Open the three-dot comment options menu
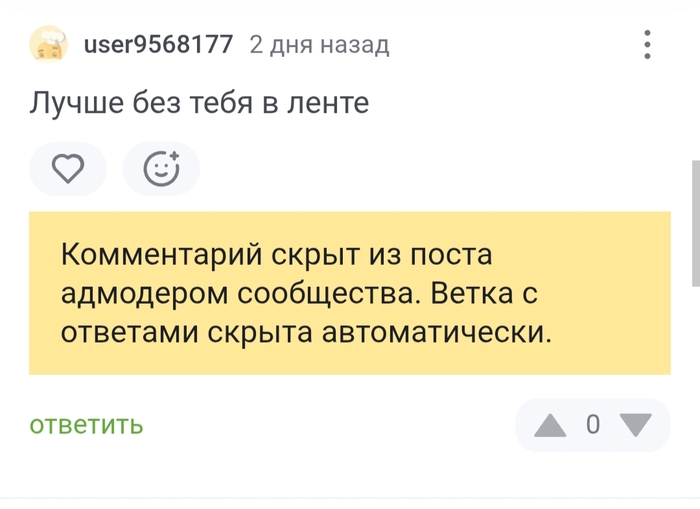Screen dimensions: 700x509 [648, 45]
